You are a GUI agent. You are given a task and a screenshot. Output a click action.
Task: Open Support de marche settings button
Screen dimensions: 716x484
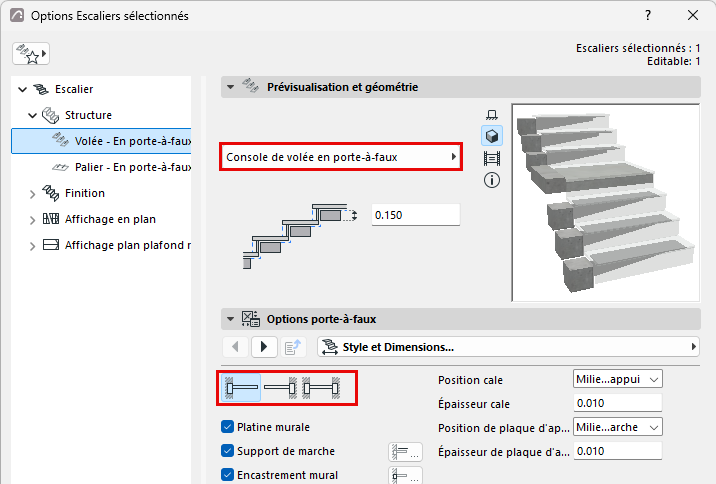pyautogui.click(x=405, y=452)
